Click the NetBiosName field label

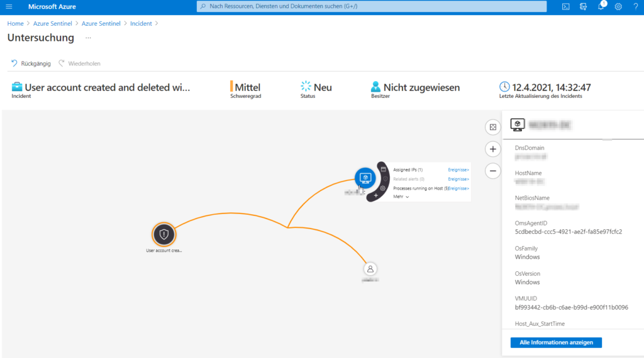[x=532, y=198]
